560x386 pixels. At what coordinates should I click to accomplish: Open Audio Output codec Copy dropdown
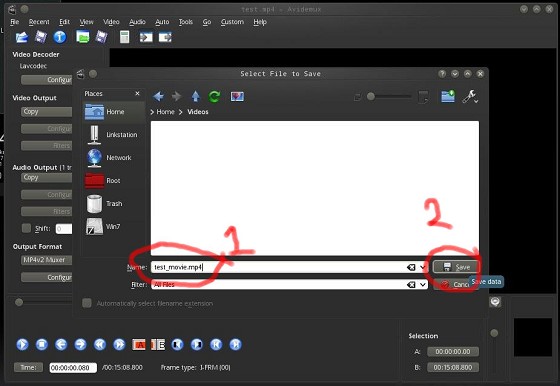point(47,177)
